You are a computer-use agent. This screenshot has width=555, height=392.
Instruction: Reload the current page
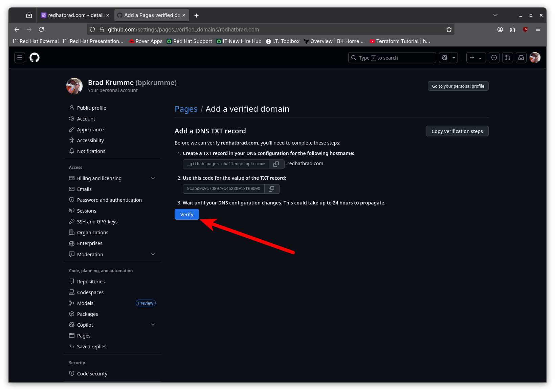click(41, 29)
